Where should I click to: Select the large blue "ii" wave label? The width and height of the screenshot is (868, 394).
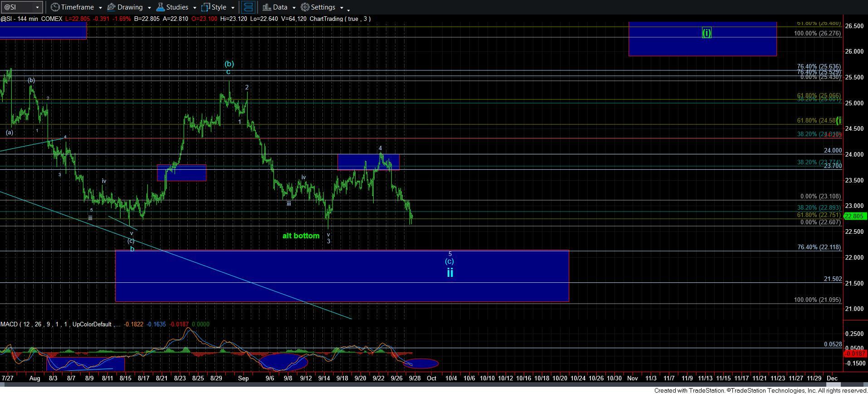point(450,272)
